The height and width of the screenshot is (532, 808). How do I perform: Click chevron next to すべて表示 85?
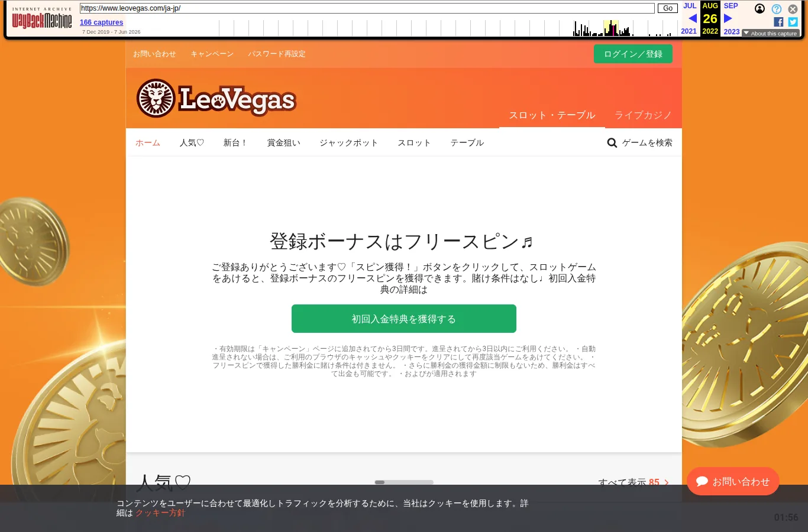tap(667, 482)
